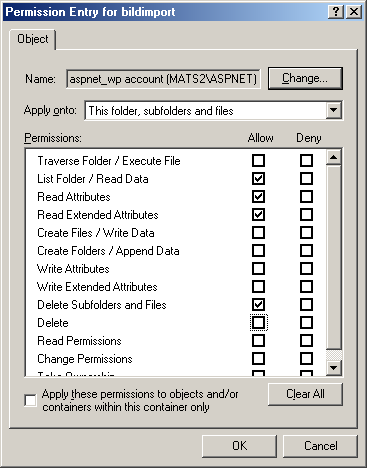Check Allow for Create Files / Write Data
Screen dimensions: 367x468
pyautogui.click(x=258, y=232)
